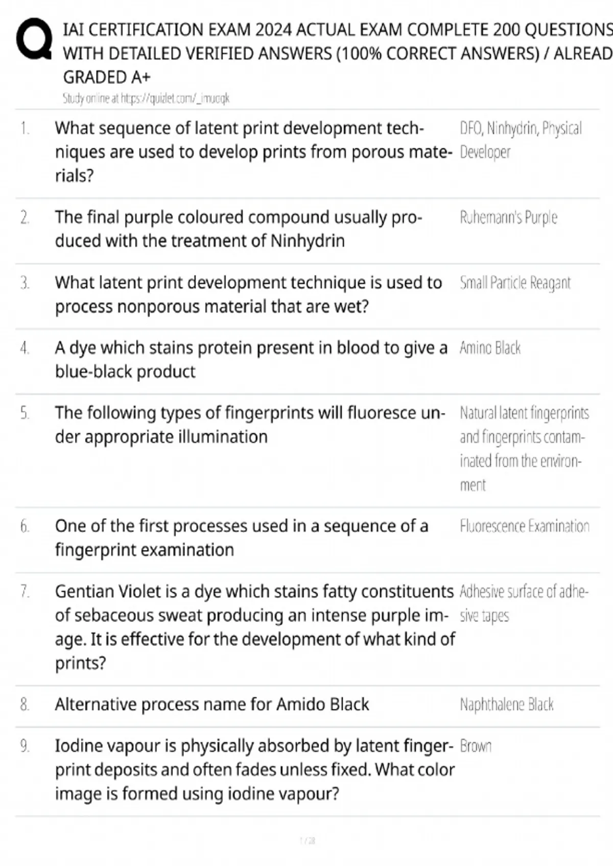Select the answer Fluorescence Examination

525,526
